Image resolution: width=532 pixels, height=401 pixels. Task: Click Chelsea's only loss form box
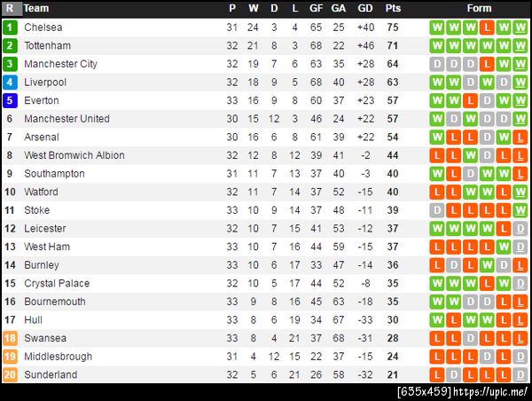tap(486, 28)
